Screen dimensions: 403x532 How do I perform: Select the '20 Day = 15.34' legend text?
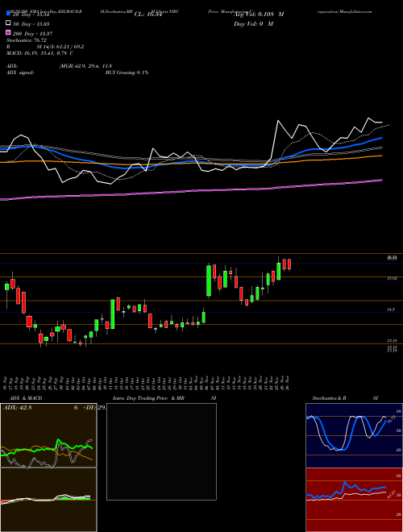[31, 15]
